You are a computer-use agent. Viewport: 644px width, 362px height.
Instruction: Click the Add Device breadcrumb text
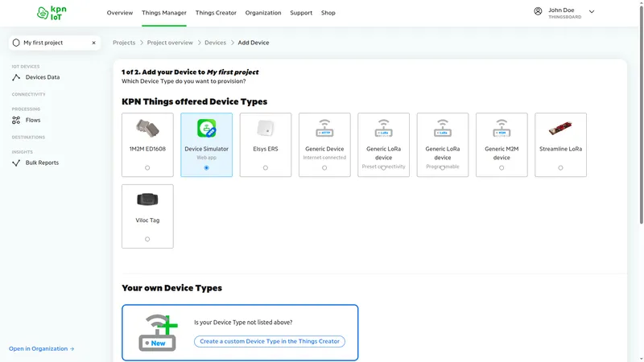pyautogui.click(x=254, y=43)
